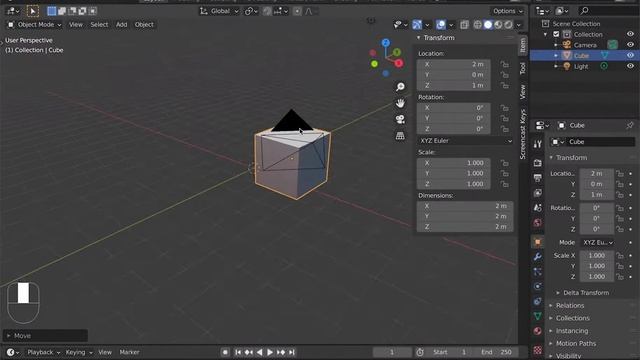Click the End frame 250 field

tap(496, 352)
